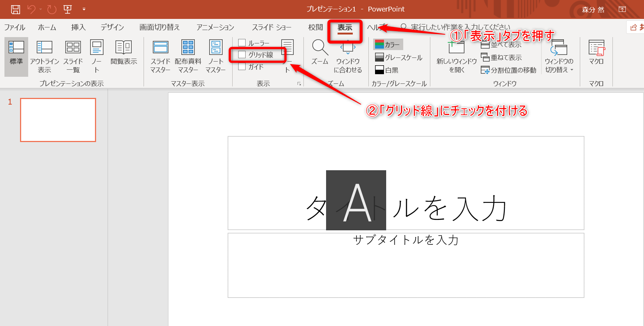
Task: Open the ファイル tab
Action: coord(15,27)
